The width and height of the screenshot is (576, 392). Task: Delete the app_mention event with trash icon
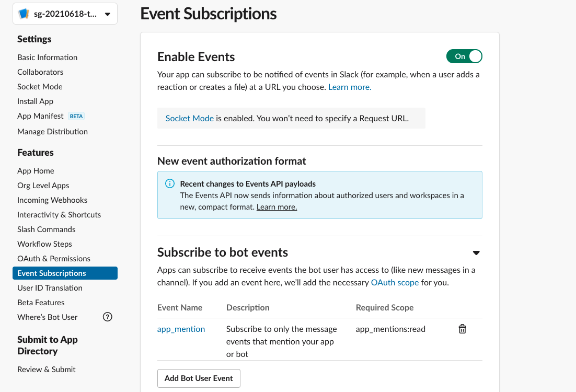(x=462, y=329)
